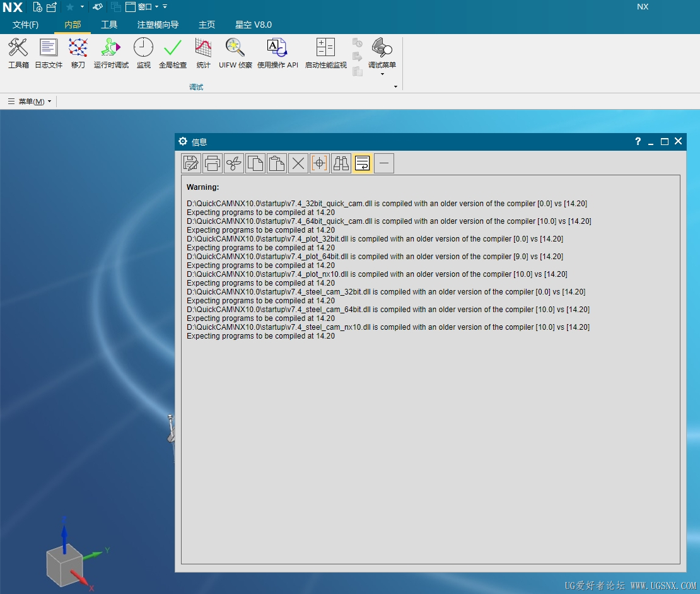Click the Warning: heading text
The width and height of the screenshot is (700, 594).
(202, 187)
